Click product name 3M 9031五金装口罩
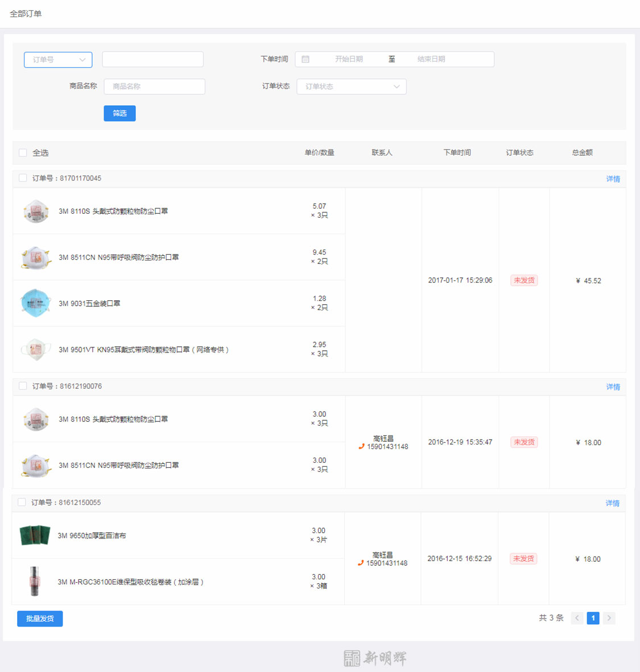640x672 pixels. pyautogui.click(x=89, y=304)
